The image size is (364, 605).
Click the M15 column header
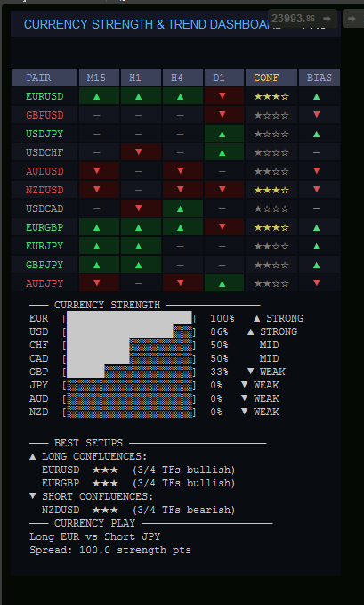(x=99, y=78)
